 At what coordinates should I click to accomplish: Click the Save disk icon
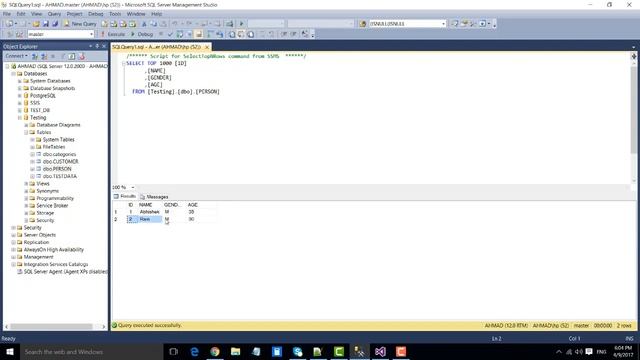click(46, 24)
